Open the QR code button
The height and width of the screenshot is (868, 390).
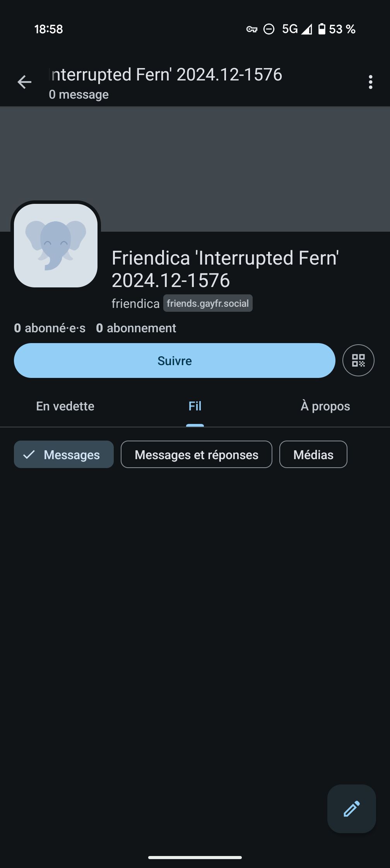(x=358, y=361)
